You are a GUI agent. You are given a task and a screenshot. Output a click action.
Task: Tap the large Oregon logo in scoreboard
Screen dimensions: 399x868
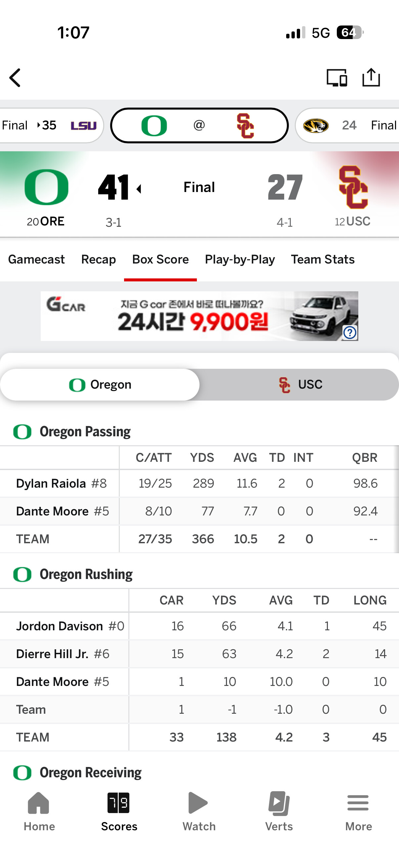pyautogui.click(x=46, y=187)
